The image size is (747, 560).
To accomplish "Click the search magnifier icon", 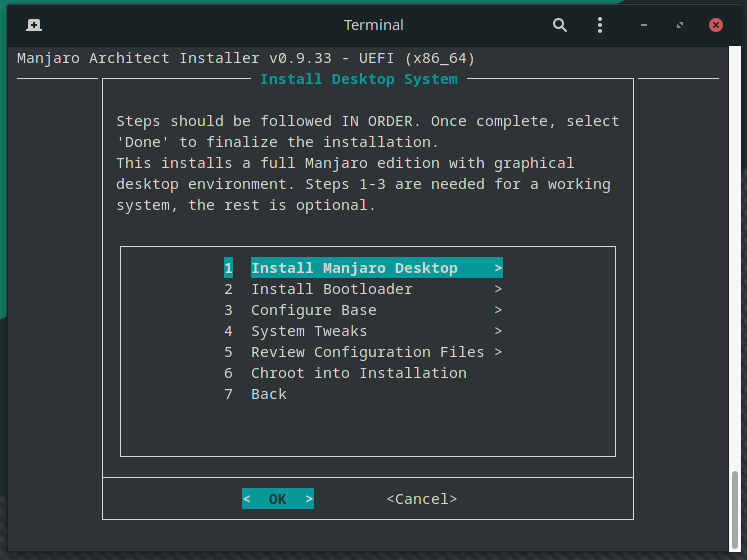I will click(x=560, y=24).
